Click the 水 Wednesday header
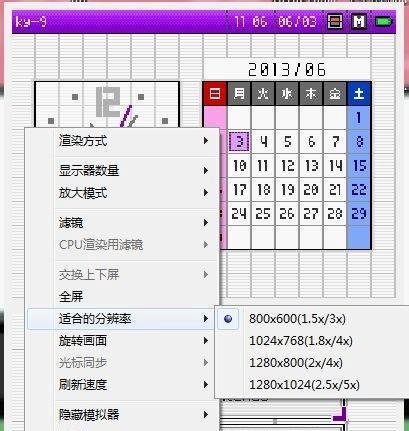Viewport: 409px width, 431px height. [x=287, y=94]
